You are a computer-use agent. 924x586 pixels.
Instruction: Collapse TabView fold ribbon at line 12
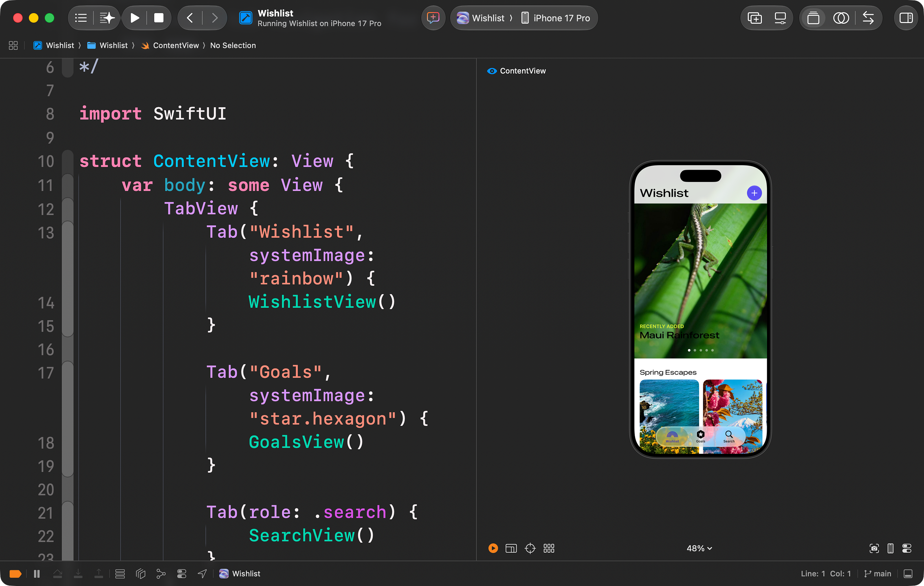click(68, 209)
